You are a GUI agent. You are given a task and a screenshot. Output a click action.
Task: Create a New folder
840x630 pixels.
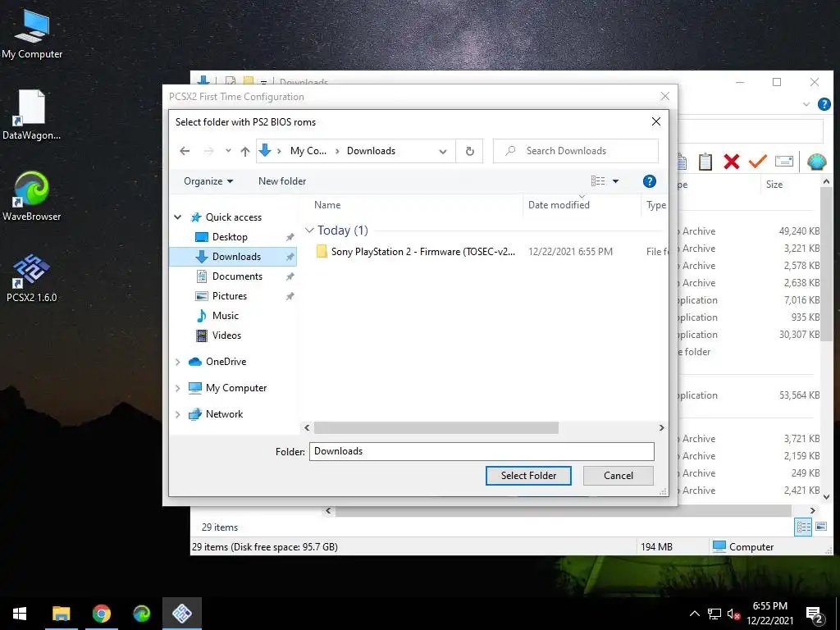click(282, 181)
